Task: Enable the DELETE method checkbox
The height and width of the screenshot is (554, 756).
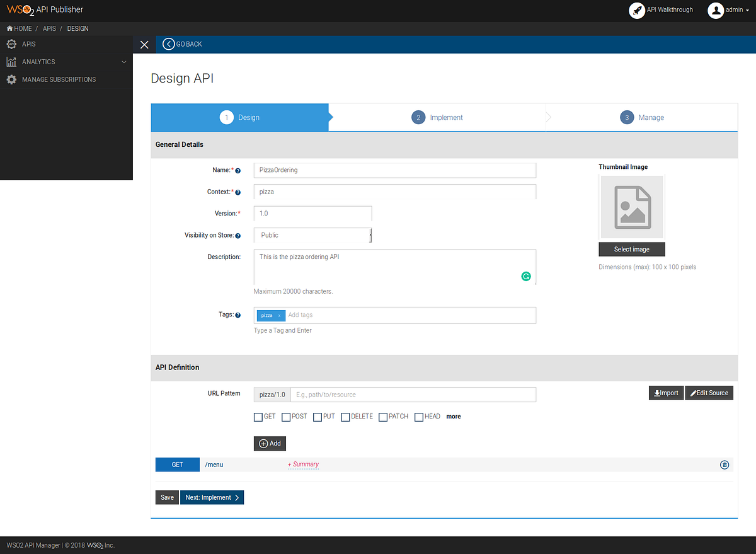Action: [345, 417]
